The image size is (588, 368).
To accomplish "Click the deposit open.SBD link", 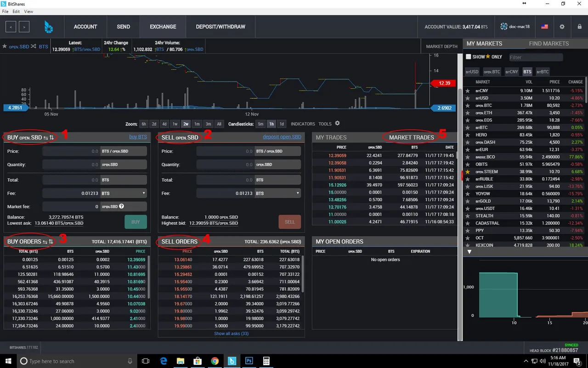I will [x=282, y=137].
